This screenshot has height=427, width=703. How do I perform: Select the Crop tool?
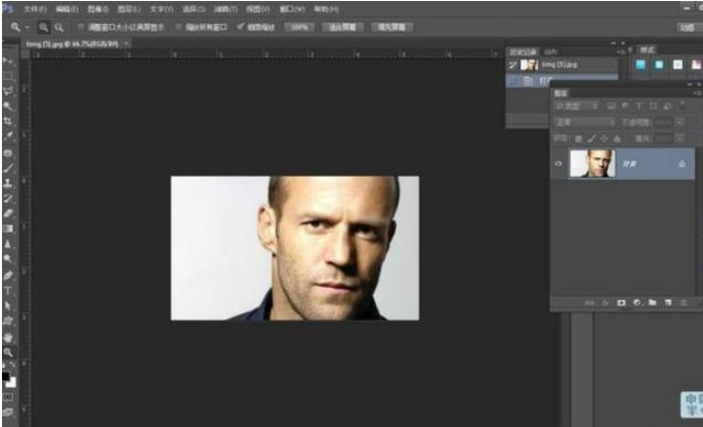[x=8, y=122]
